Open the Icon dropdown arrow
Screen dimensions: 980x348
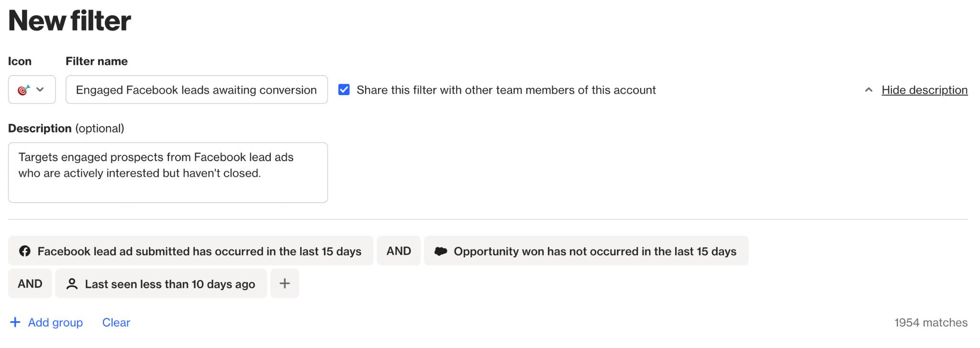pos(40,90)
